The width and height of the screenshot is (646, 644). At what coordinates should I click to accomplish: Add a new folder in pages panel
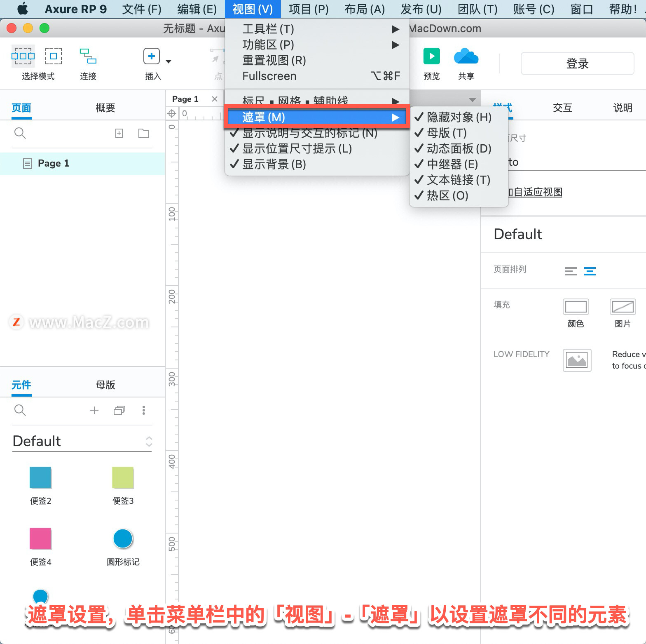144,133
